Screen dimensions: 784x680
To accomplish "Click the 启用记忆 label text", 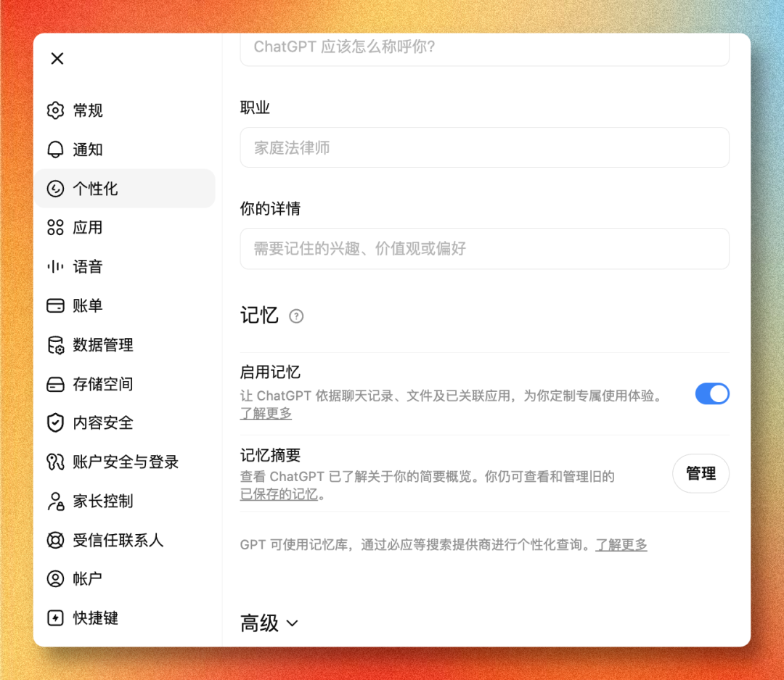I will [x=270, y=372].
